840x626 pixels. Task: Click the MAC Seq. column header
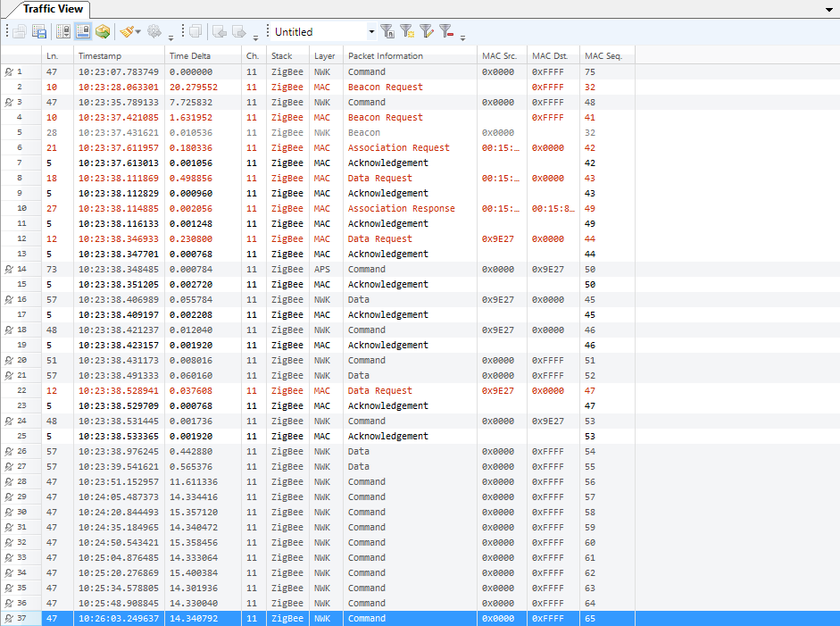coord(608,55)
